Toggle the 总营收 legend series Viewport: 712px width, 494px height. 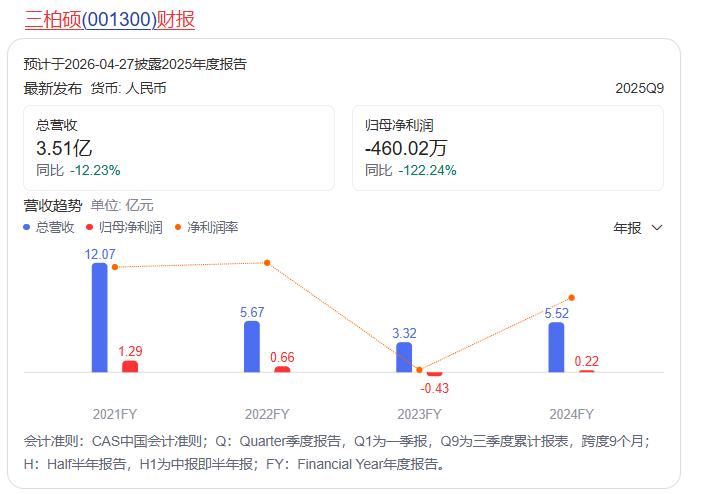(49, 227)
